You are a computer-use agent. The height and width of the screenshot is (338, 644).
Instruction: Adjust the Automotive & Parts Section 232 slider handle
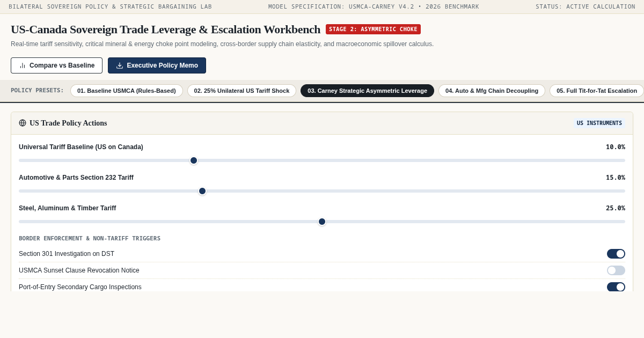click(202, 191)
